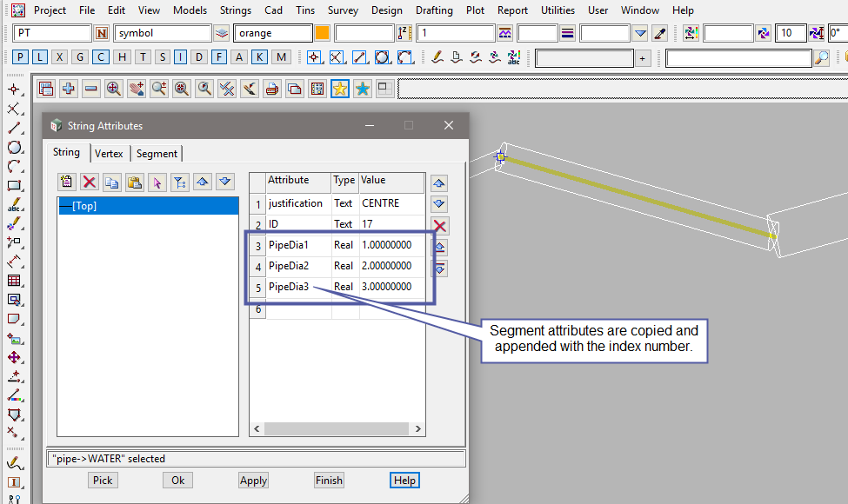Screen dimensions: 848x504
Task: Move attribute row up with top arrow
Action: [439, 183]
